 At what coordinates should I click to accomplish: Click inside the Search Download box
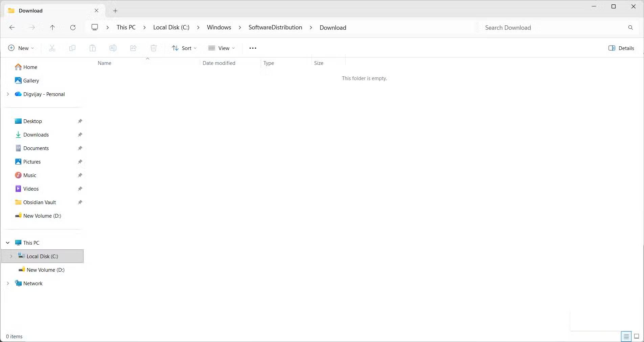pos(541,27)
